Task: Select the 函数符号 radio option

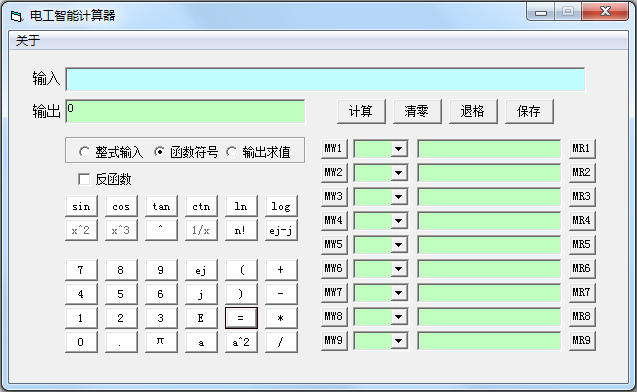Action: coord(186,152)
